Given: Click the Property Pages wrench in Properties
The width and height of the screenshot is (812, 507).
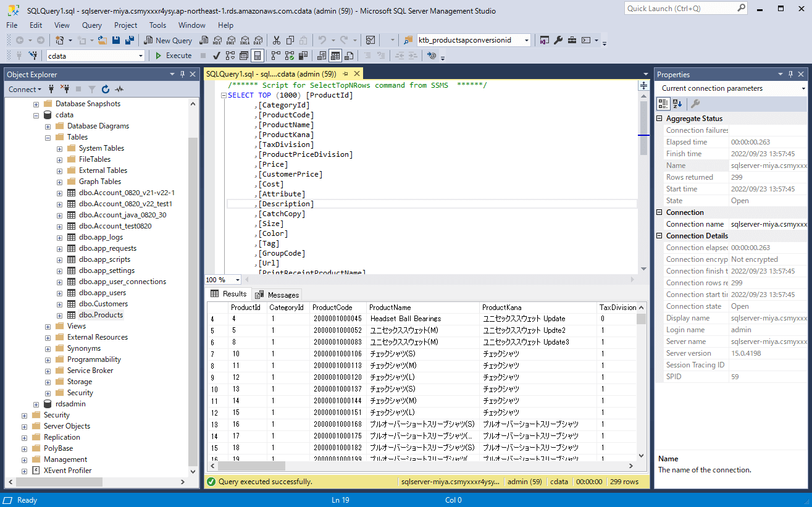Looking at the screenshot, I should 695,104.
